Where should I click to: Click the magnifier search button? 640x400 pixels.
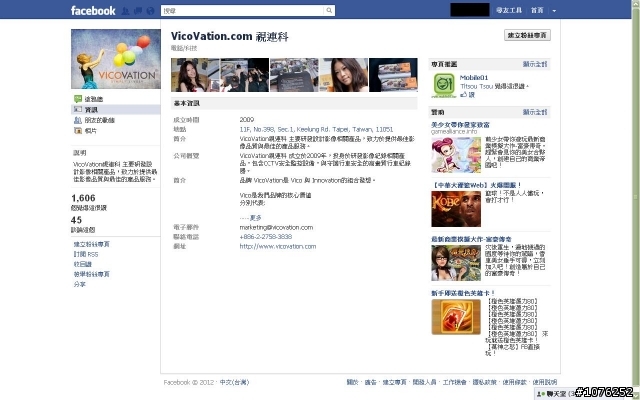329,11
